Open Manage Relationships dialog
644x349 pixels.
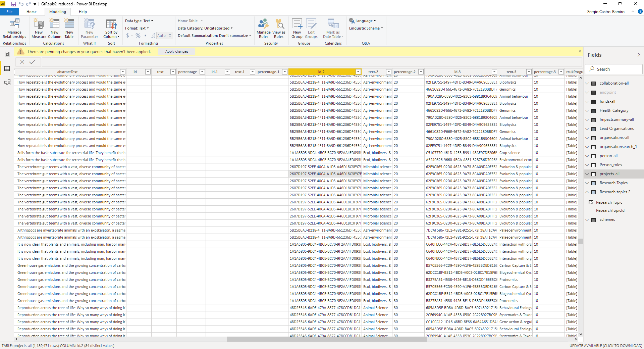[x=14, y=29]
